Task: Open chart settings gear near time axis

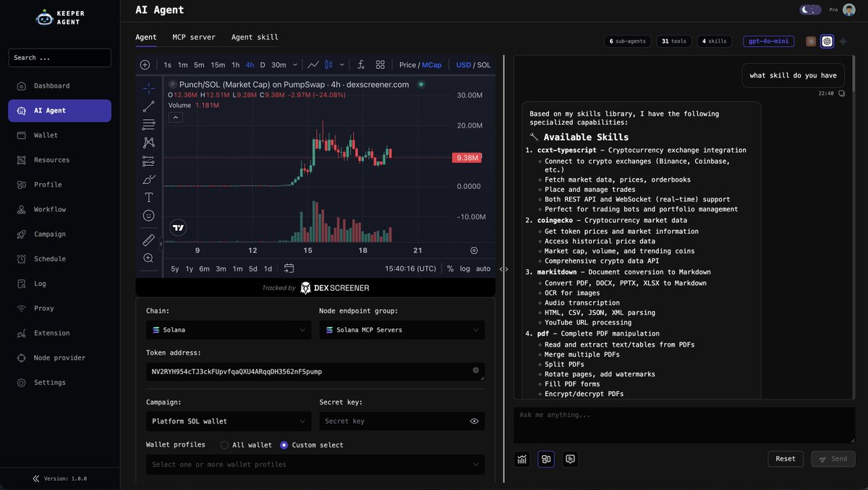Action: pyautogui.click(x=474, y=250)
